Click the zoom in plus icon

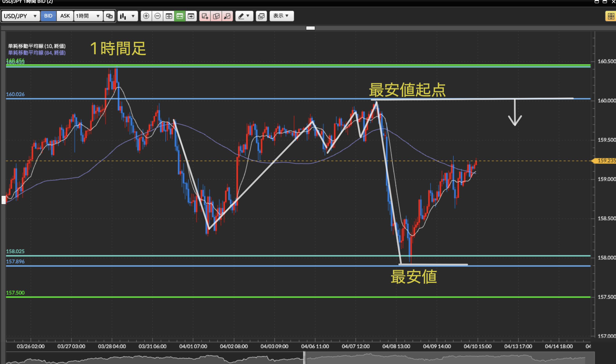coord(146,16)
